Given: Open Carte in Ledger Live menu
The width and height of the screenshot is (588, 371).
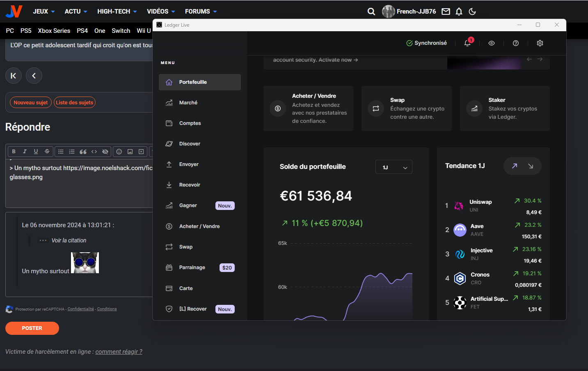Looking at the screenshot, I should (200, 288).
